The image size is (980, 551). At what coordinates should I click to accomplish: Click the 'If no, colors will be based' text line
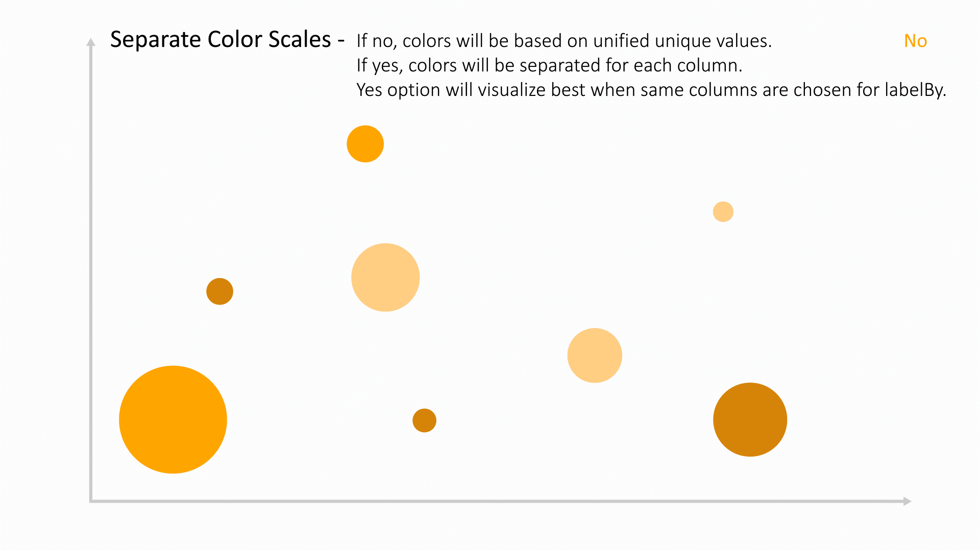click(564, 41)
